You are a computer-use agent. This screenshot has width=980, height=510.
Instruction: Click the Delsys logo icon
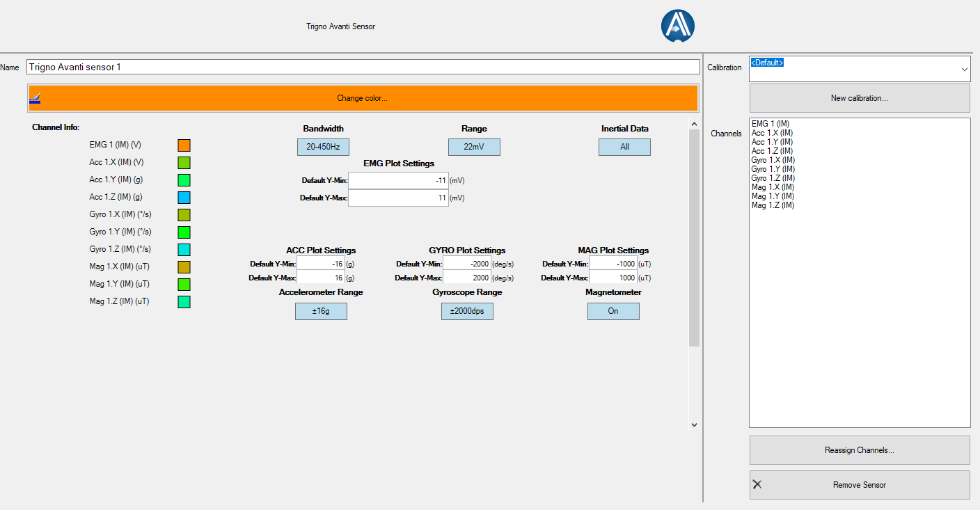(677, 26)
